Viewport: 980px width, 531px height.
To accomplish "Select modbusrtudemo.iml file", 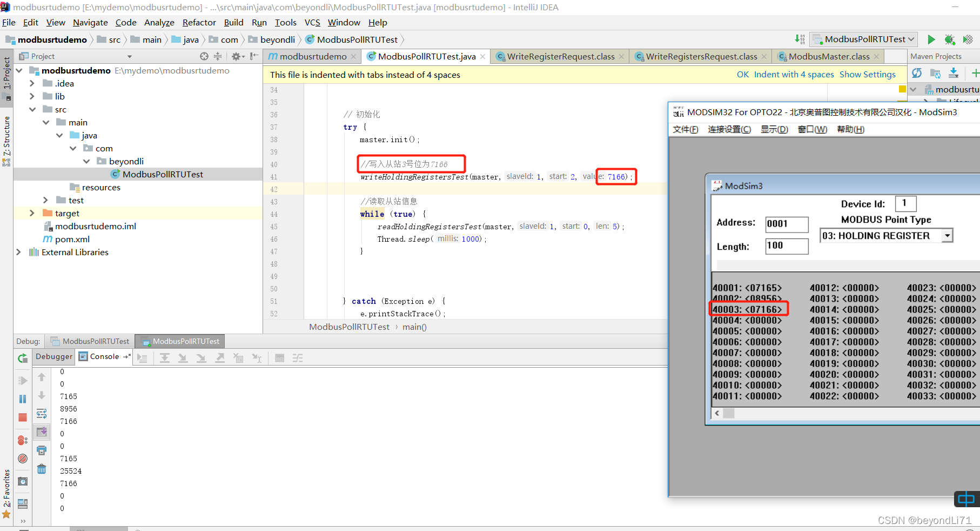I will click(95, 226).
